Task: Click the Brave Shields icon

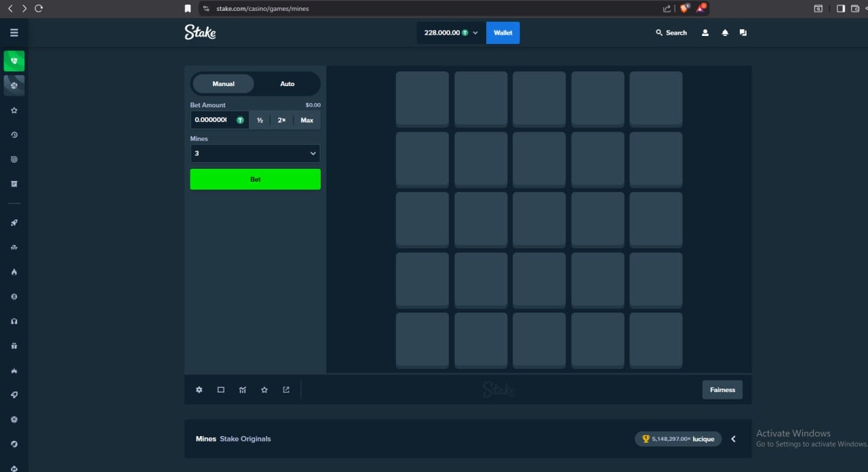Action: (684, 8)
